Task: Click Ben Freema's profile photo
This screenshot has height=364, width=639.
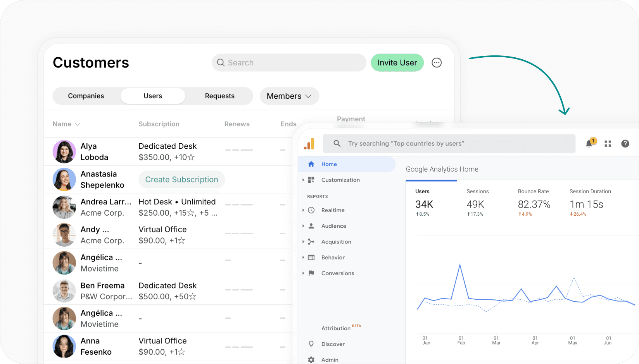Action: 64,291
